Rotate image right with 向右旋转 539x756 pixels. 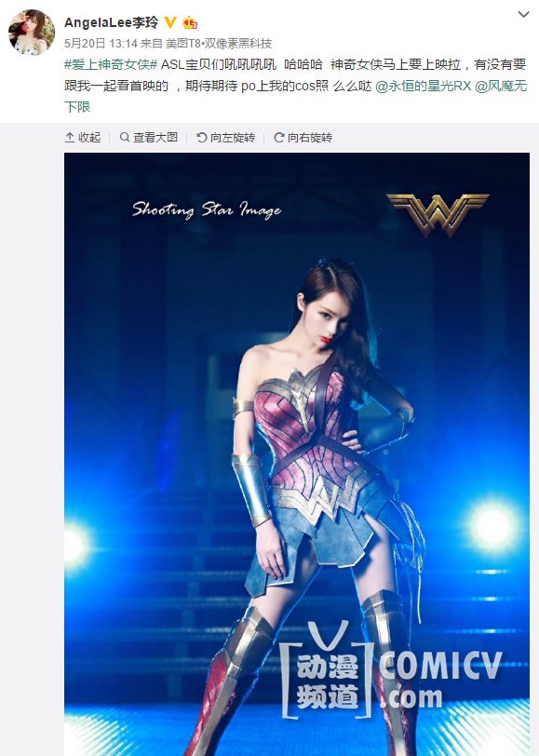coord(303,138)
